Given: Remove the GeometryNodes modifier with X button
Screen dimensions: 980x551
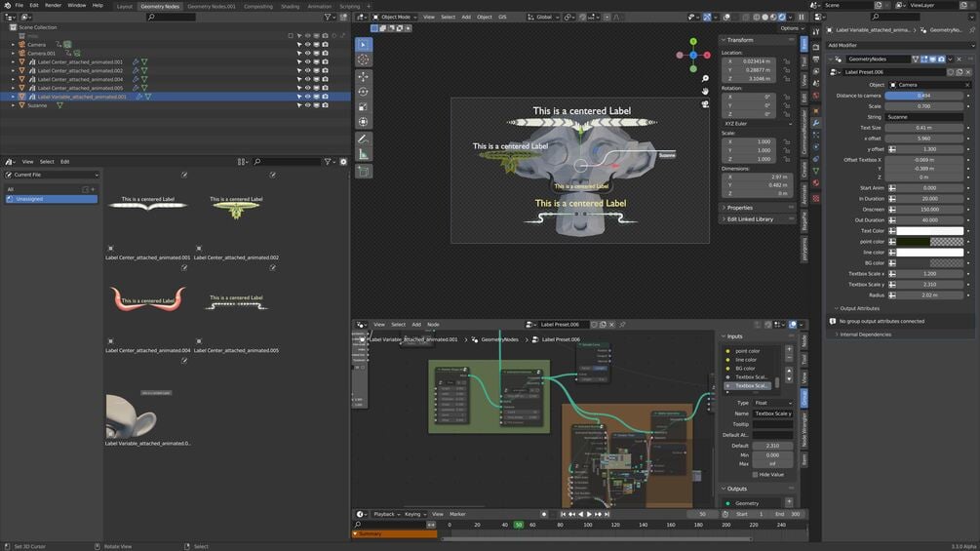Looking at the screenshot, I should pyautogui.click(x=960, y=59).
